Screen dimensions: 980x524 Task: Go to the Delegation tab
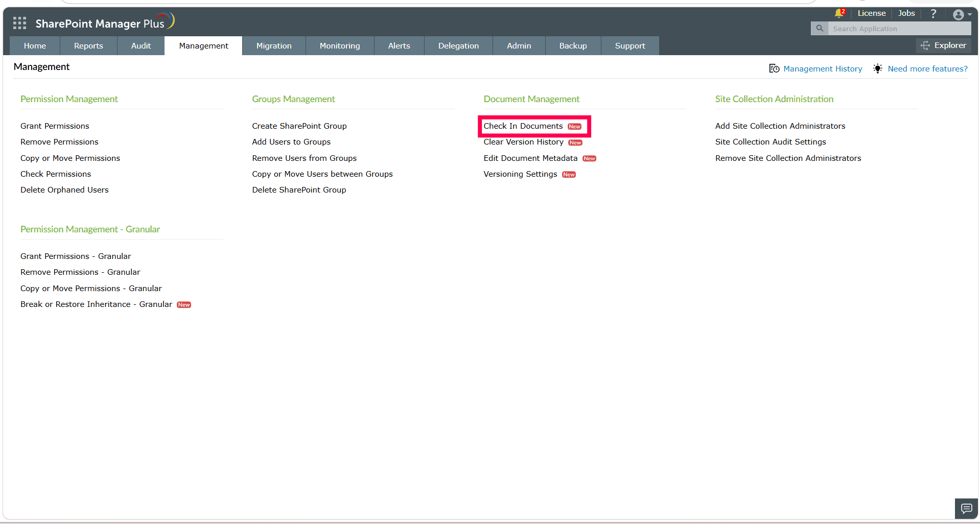tap(458, 46)
